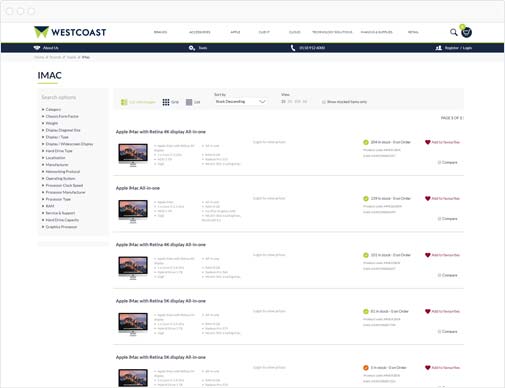The image size is (505, 388).
Task: Add 204 in stock iMac to favourites link
Action: (x=446, y=142)
